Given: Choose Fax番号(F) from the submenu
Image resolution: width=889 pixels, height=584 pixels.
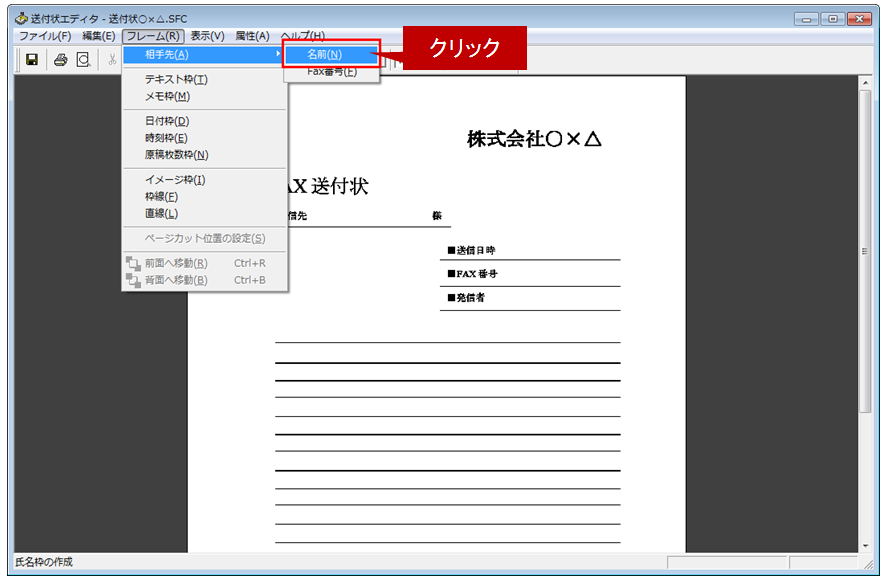Looking at the screenshot, I should pos(331,71).
